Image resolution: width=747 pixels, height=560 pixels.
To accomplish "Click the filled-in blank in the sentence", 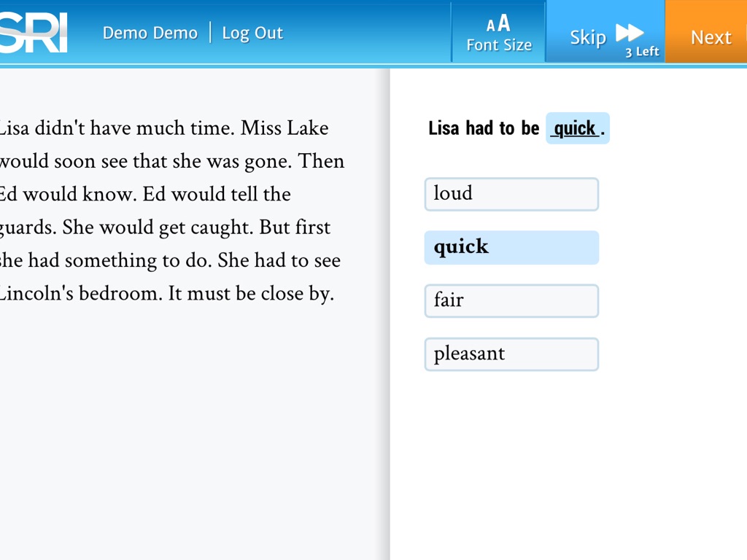I will point(576,129).
